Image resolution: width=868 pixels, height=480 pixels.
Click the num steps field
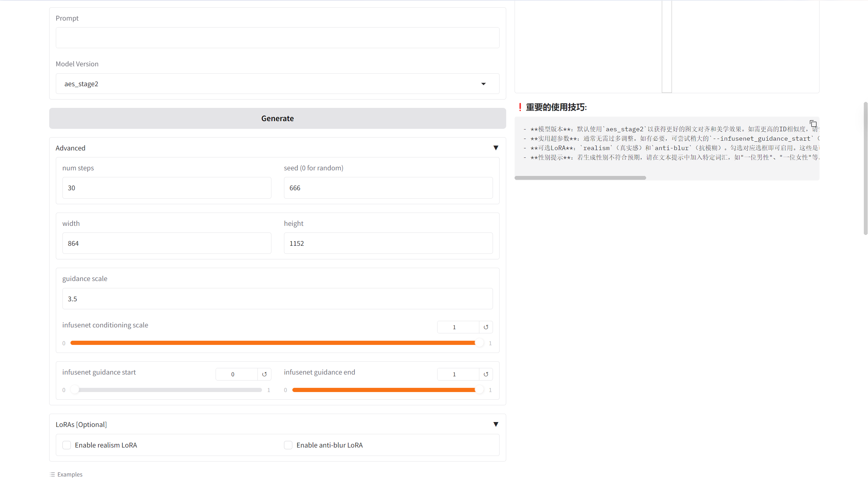[166, 188]
